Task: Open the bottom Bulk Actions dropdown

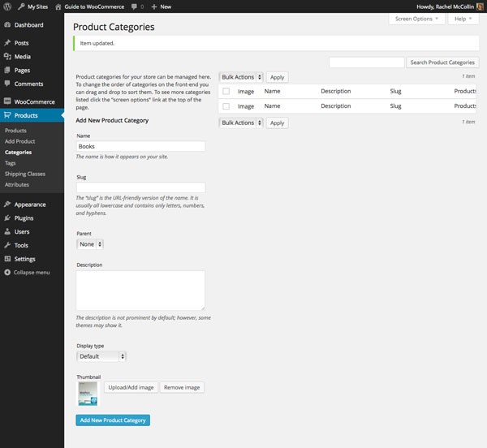Action: pyautogui.click(x=241, y=123)
